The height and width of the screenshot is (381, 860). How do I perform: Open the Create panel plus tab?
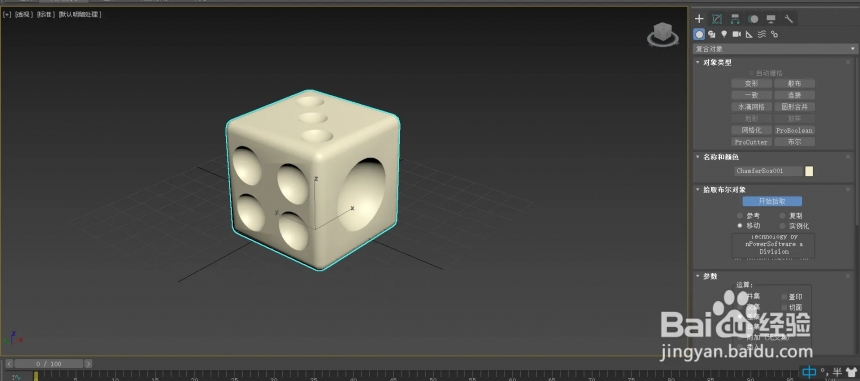pyautogui.click(x=699, y=19)
